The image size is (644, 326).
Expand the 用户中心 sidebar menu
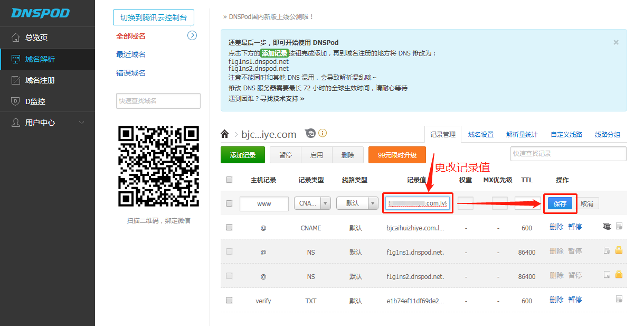[48, 123]
